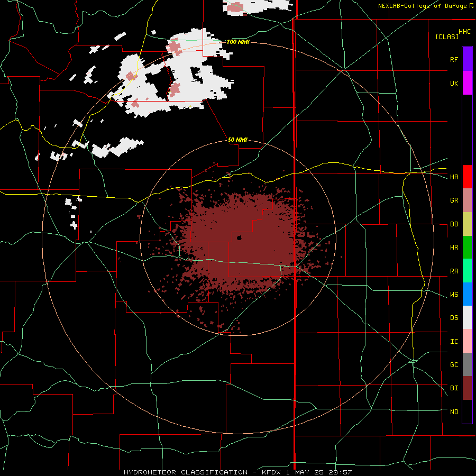The height and width of the screenshot is (476, 476).
Task: Click the black radar site dot
Action: (239, 238)
